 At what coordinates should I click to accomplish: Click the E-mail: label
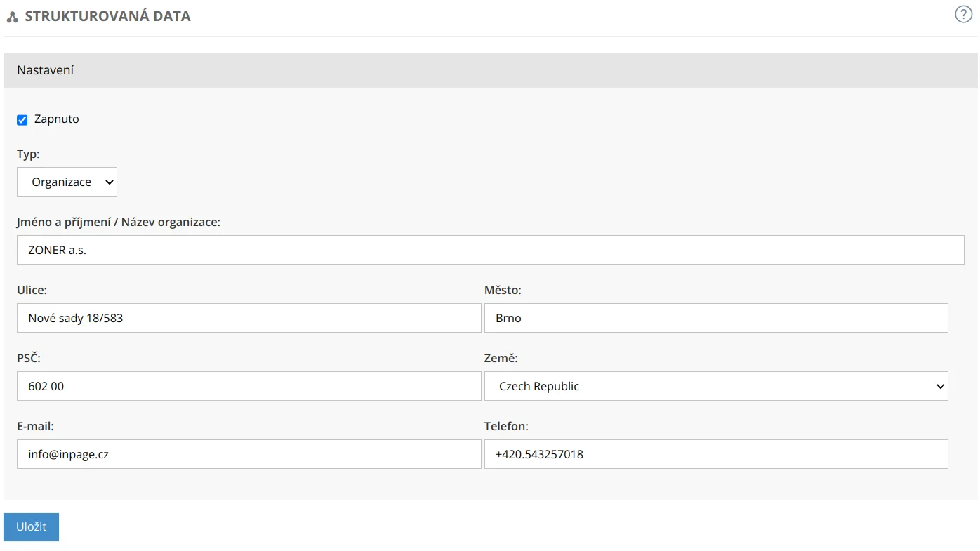coord(35,426)
